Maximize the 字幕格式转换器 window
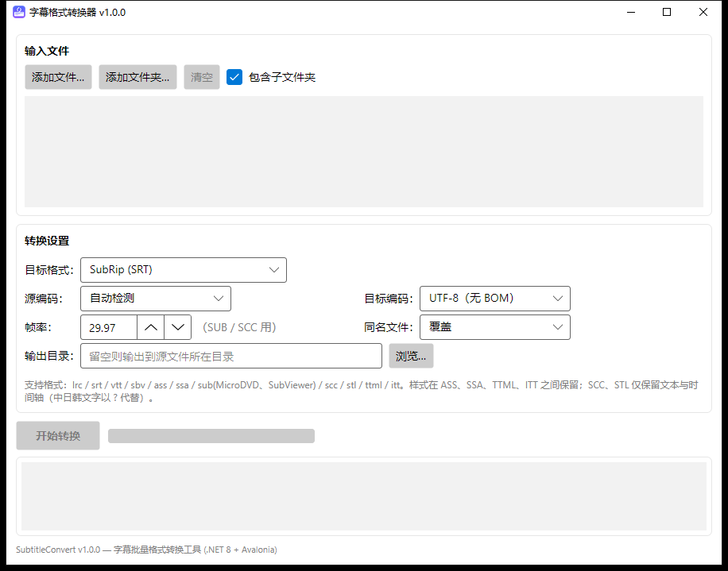 (667, 12)
